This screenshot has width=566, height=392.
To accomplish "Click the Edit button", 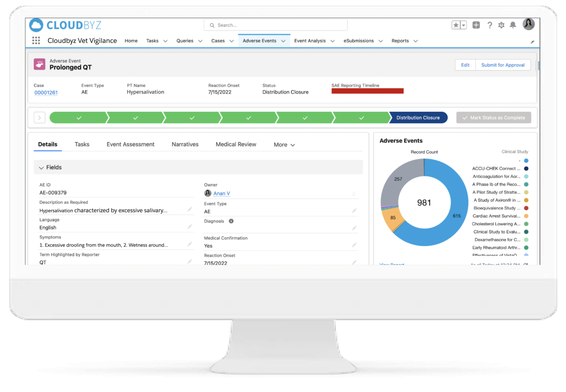I will (x=465, y=65).
